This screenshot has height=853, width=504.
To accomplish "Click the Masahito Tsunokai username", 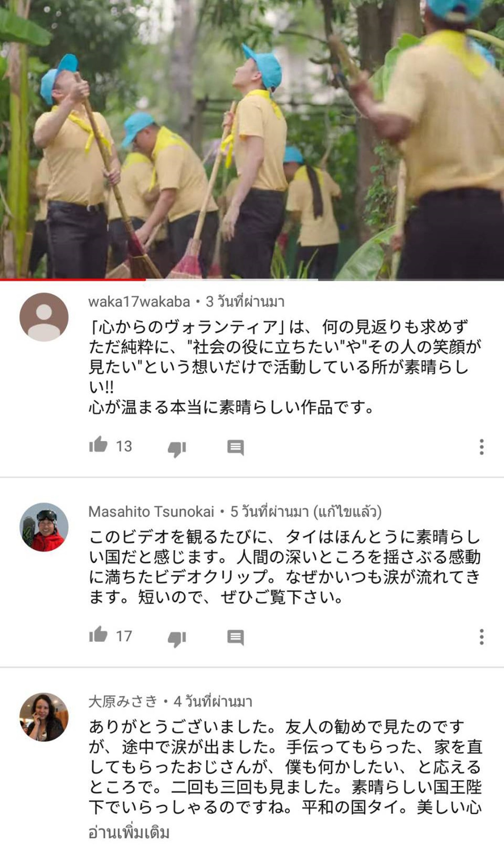I will click(x=152, y=511).
